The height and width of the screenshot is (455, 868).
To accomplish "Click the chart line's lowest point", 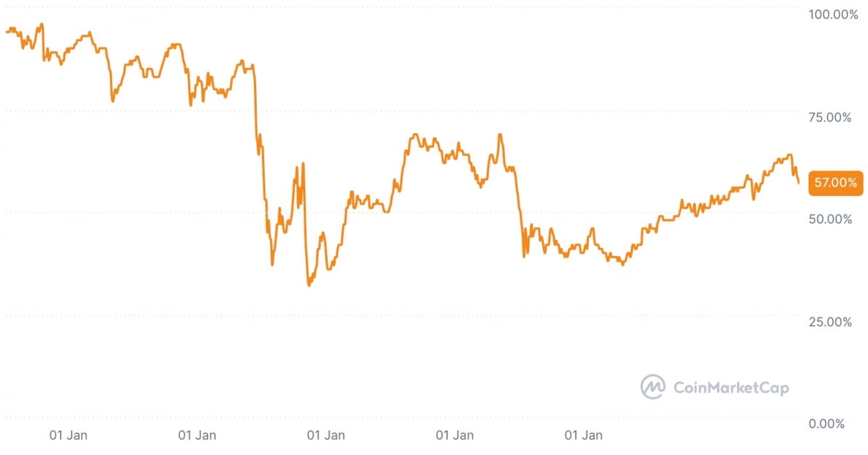I will coord(309,285).
